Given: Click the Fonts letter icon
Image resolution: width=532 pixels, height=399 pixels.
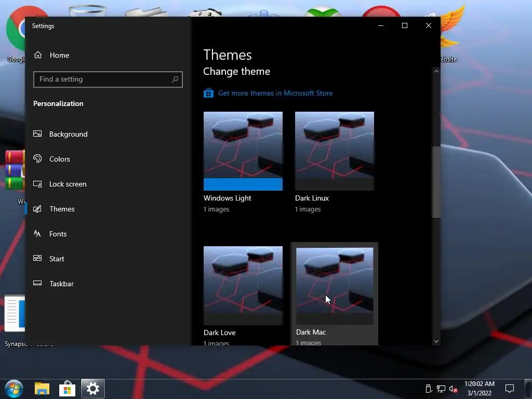Looking at the screenshot, I should (x=37, y=233).
